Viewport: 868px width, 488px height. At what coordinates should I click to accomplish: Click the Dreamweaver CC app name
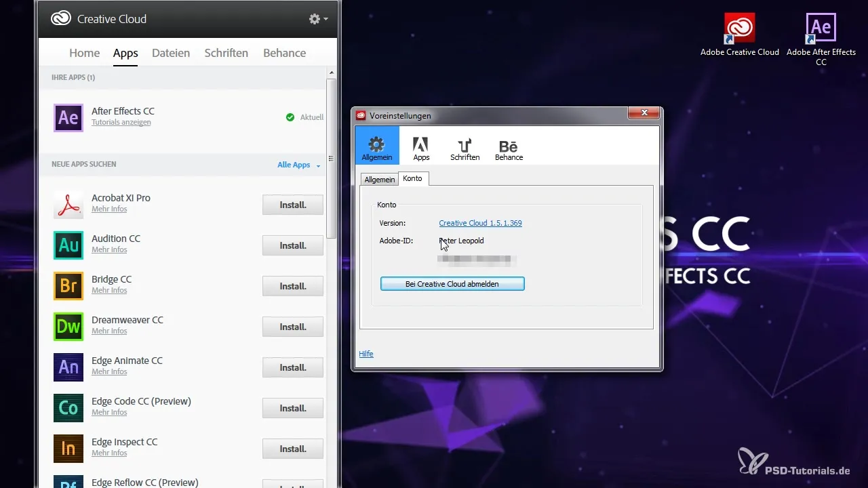[127, 320]
